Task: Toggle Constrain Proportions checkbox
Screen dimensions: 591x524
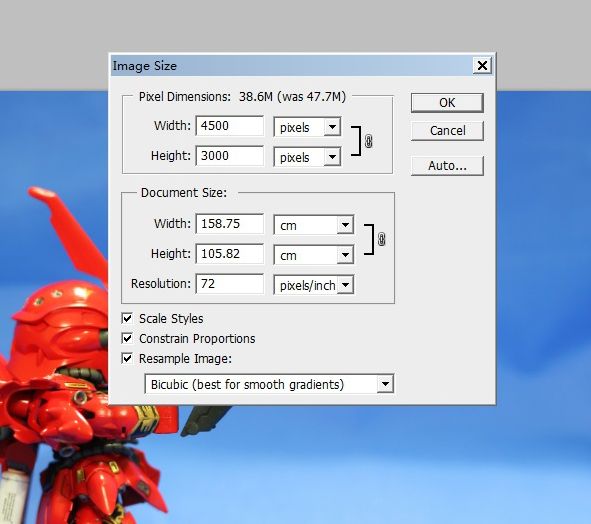Action: click(x=127, y=339)
